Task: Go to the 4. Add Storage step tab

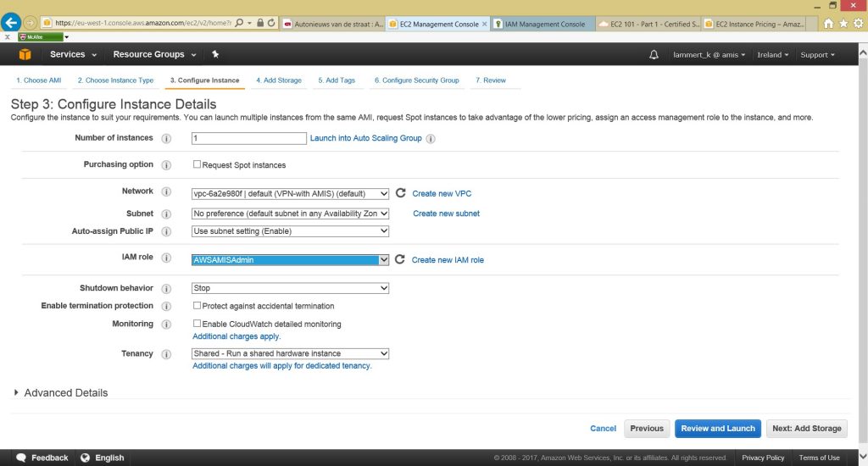Action: pyautogui.click(x=279, y=80)
